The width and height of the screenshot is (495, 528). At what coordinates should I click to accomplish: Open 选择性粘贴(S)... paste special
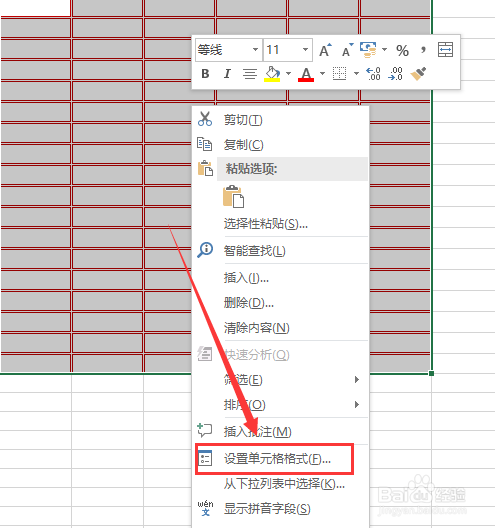tap(281, 224)
